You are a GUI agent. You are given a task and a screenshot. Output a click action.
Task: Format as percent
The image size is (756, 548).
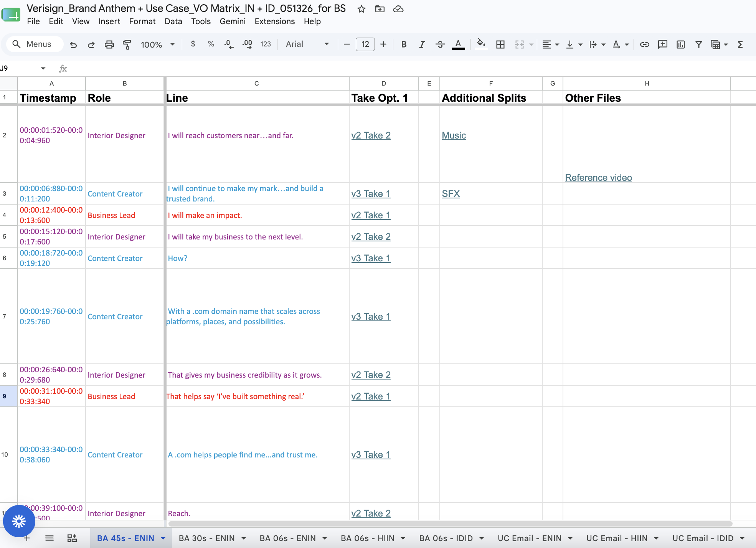pyautogui.click(x=211, y=44)
